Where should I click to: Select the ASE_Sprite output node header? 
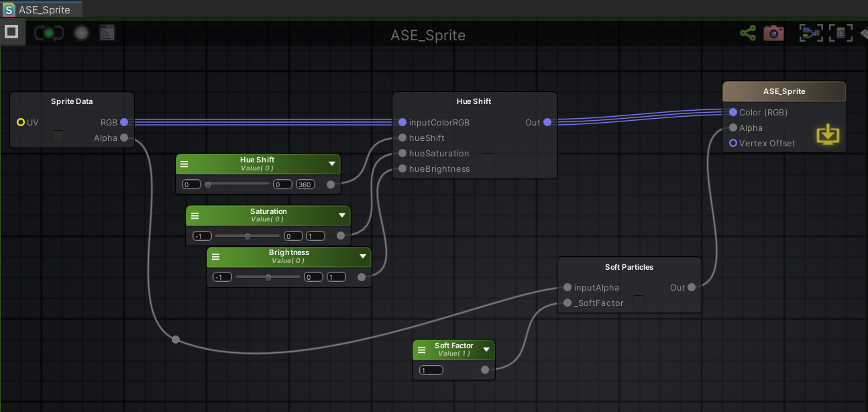pos(784,91)
